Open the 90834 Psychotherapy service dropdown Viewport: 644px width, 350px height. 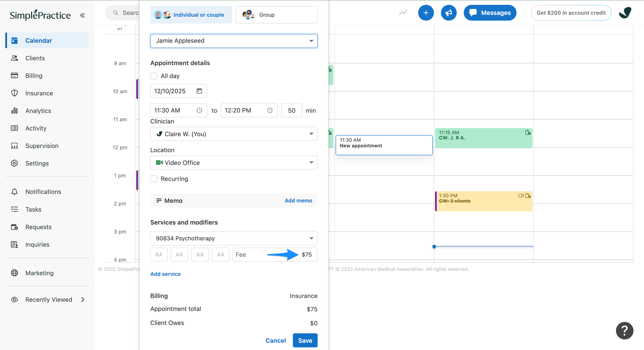pyautogui.click(x=234, y=238)
